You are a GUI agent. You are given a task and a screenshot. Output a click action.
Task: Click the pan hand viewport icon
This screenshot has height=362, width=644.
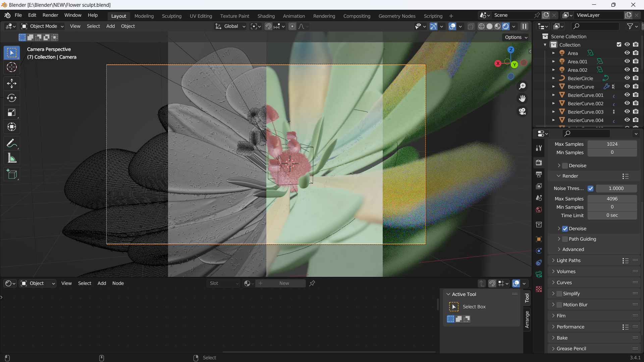click(522, 99)
